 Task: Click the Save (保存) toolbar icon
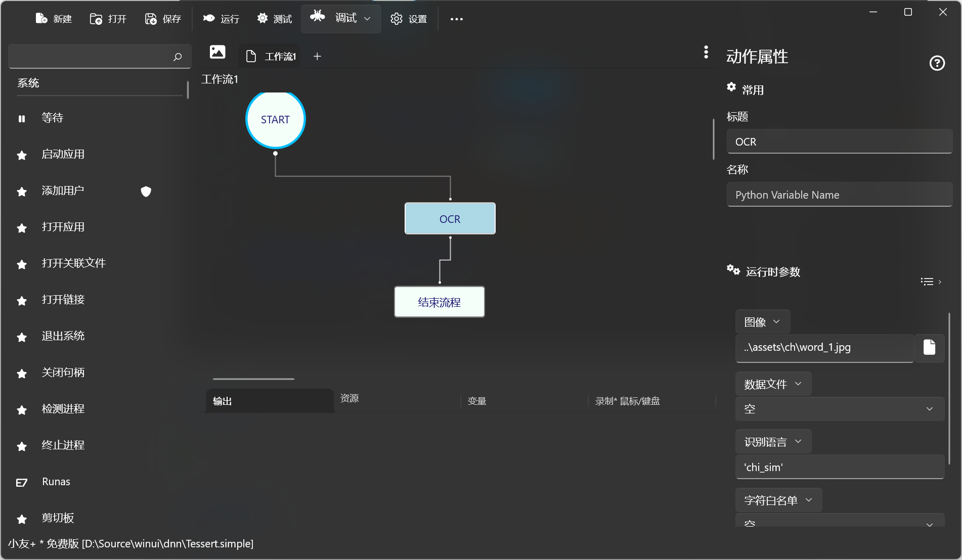[151, 19]
